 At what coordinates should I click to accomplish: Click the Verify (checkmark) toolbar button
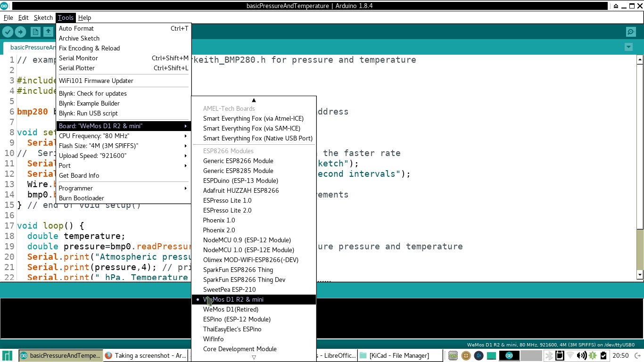pyautogui.click(x=8, y=32)
